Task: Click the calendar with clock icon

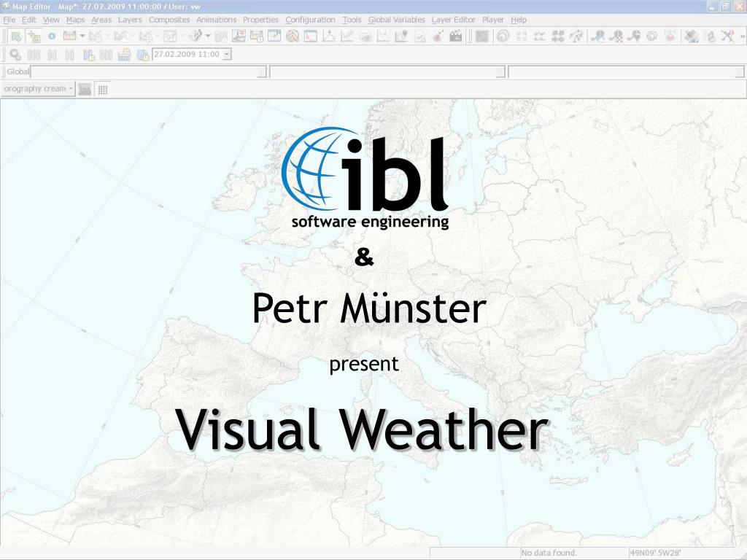Action: (256, 36)
